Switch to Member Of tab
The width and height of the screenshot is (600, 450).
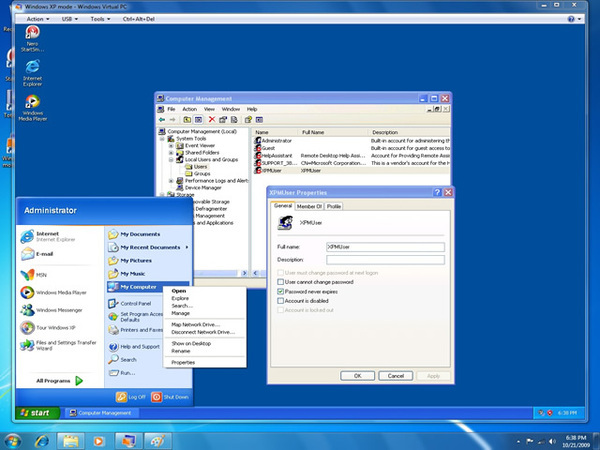pos(309,206)
